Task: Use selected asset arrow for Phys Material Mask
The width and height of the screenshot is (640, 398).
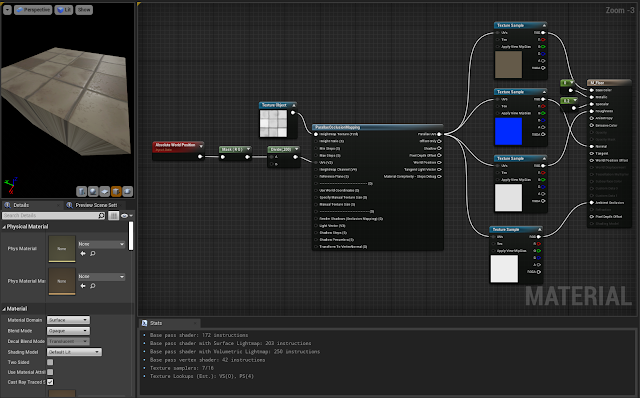Action: pyautogui.click(x=83, y=286)
